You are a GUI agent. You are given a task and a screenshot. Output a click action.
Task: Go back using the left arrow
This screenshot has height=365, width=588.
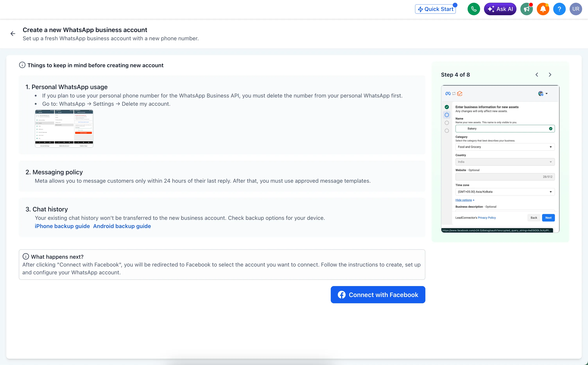pos(13,34)
